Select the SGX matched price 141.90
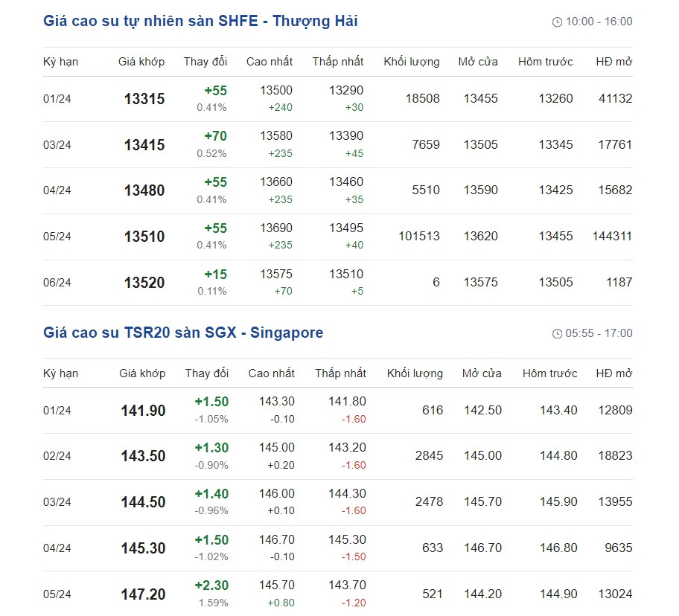The image size is (679, 616). tap(144, 411)
